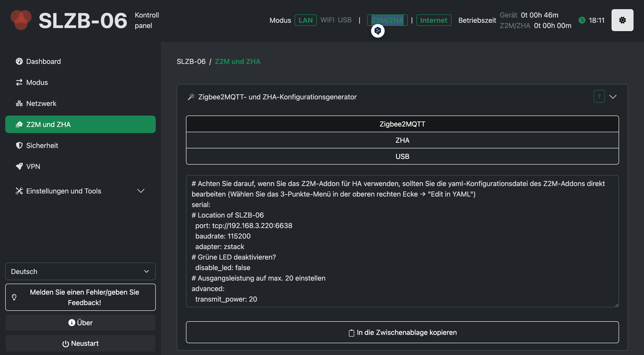Click the Sicherheit shield icon
The height and width of the screenshot is (355, 644).
[19, 145]
